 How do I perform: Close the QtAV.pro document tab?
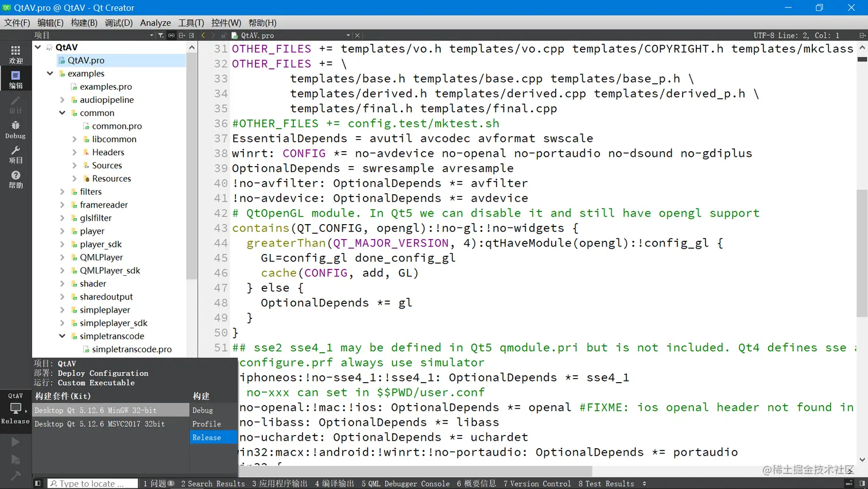tap(358, 36)
